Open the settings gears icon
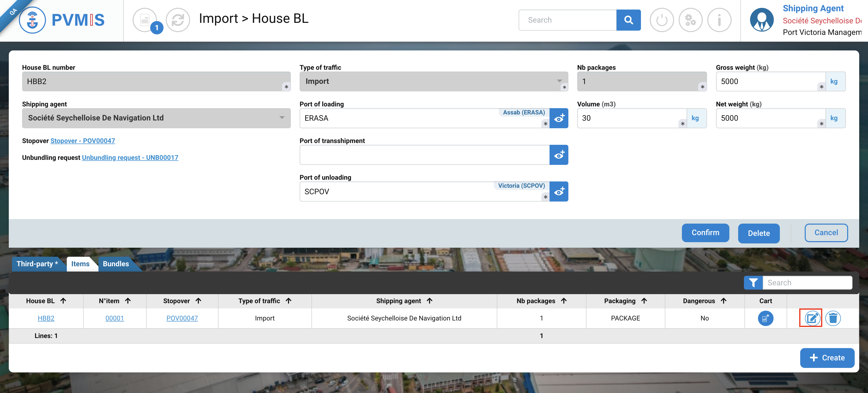The image size is (868, 393). (690, 20)
